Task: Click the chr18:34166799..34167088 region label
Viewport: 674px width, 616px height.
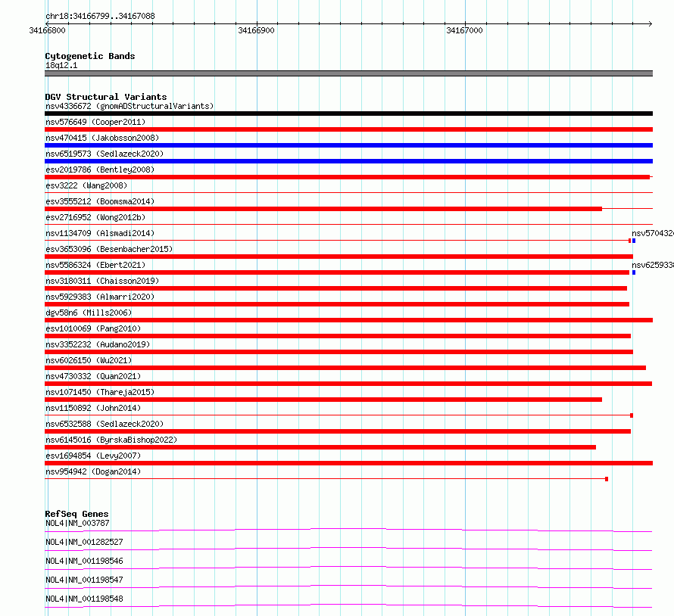Action: 100,16
